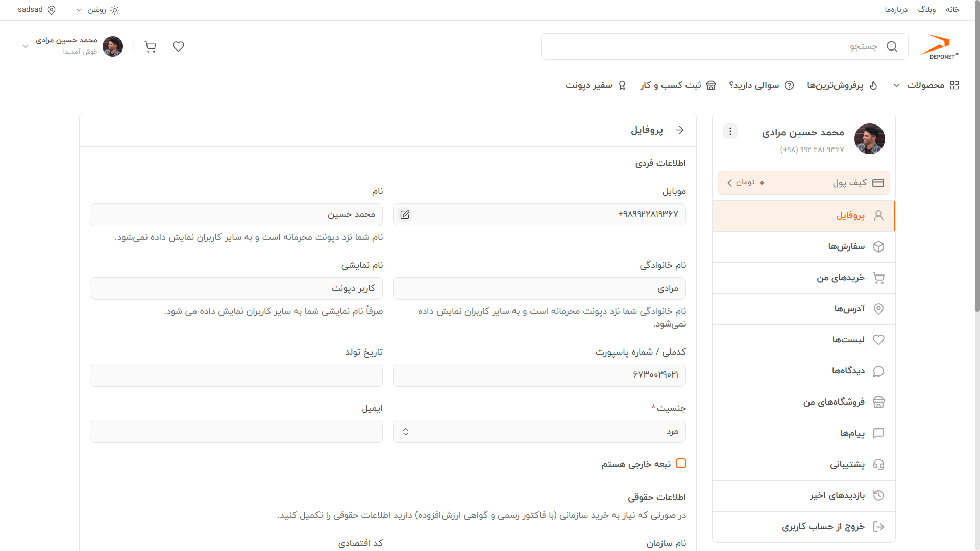
Task: Click the edit icon in mobile field
Action: tap(405, 215)
